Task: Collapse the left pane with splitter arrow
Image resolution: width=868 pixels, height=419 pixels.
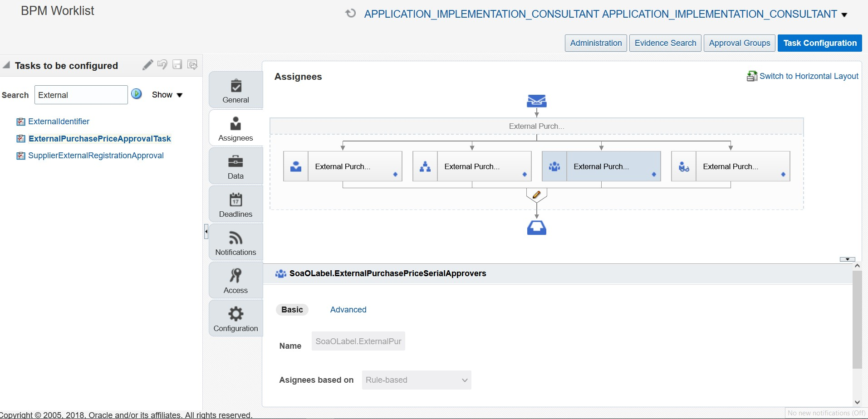Action: (206, 231)
